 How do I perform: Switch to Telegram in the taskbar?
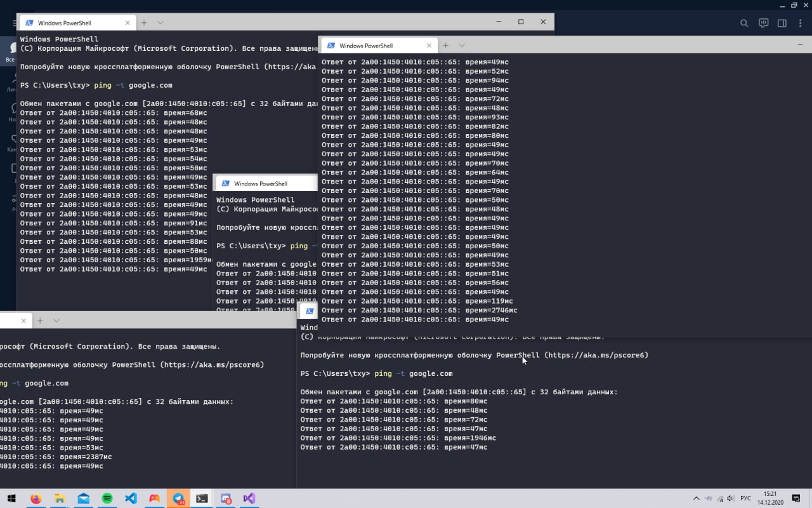[x=179, y=498]
